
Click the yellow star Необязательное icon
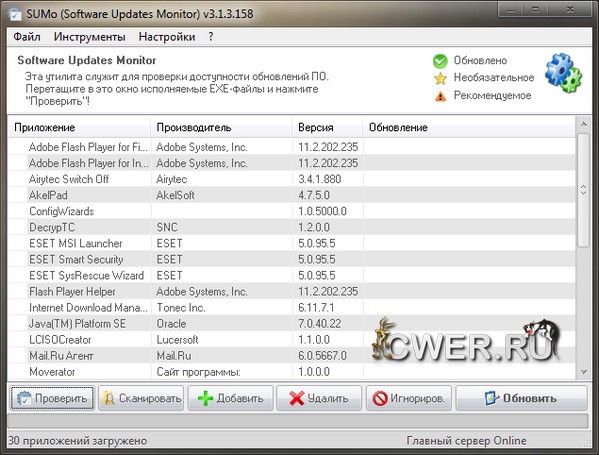click(440, 78)
